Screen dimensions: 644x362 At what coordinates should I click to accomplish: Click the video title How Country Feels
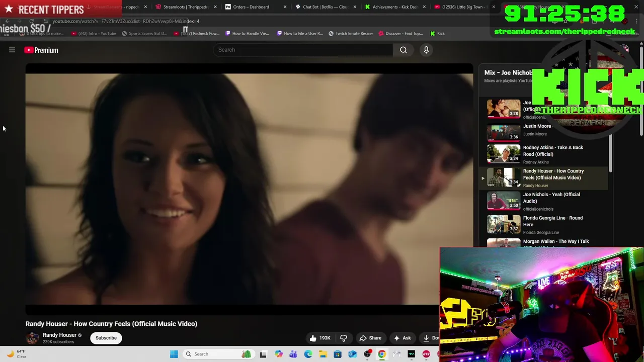coord(111,324)
